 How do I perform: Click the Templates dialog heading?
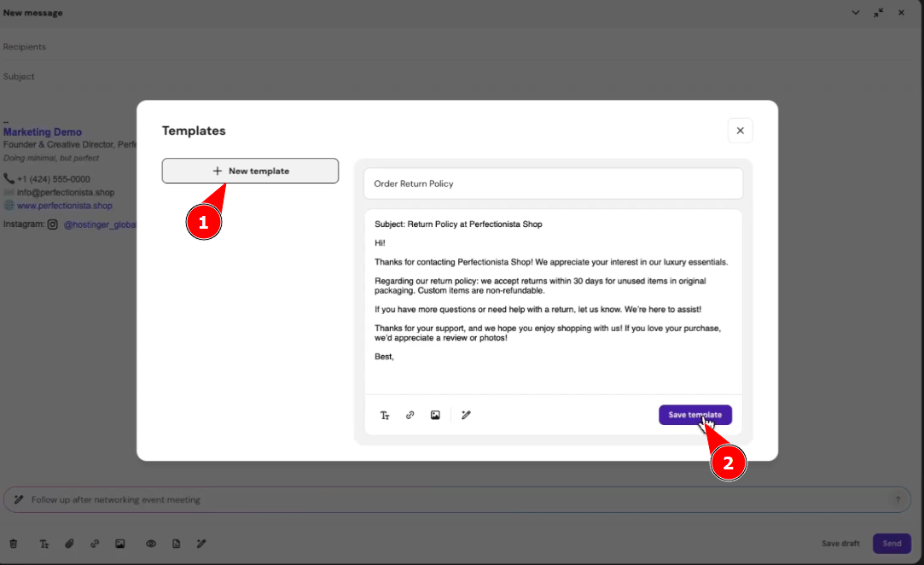194,131
